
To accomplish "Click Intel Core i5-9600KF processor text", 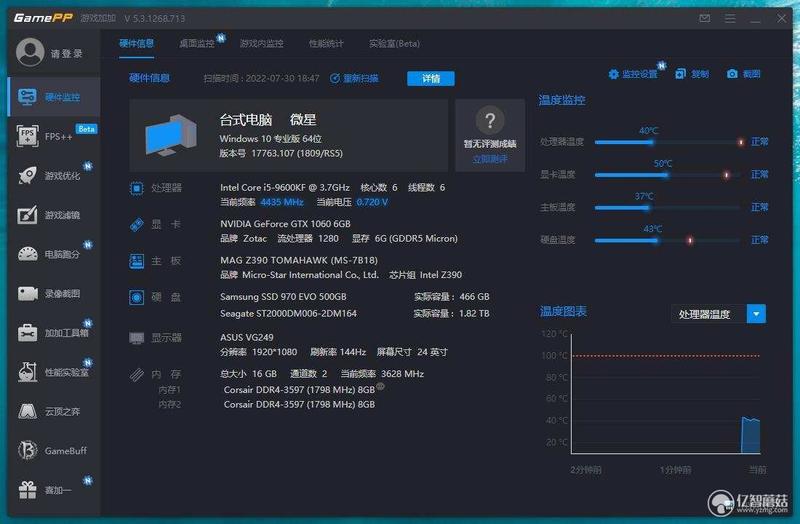I will coord(285,188).
